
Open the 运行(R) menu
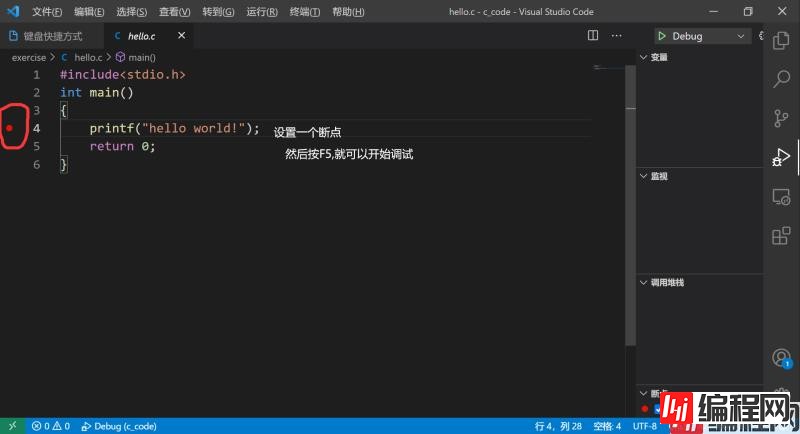262,12
